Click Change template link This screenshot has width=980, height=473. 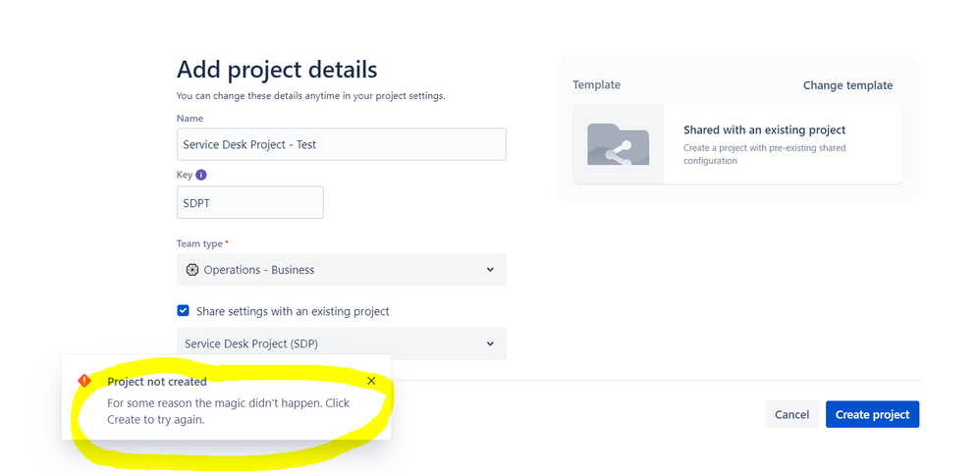click(847, 85)
